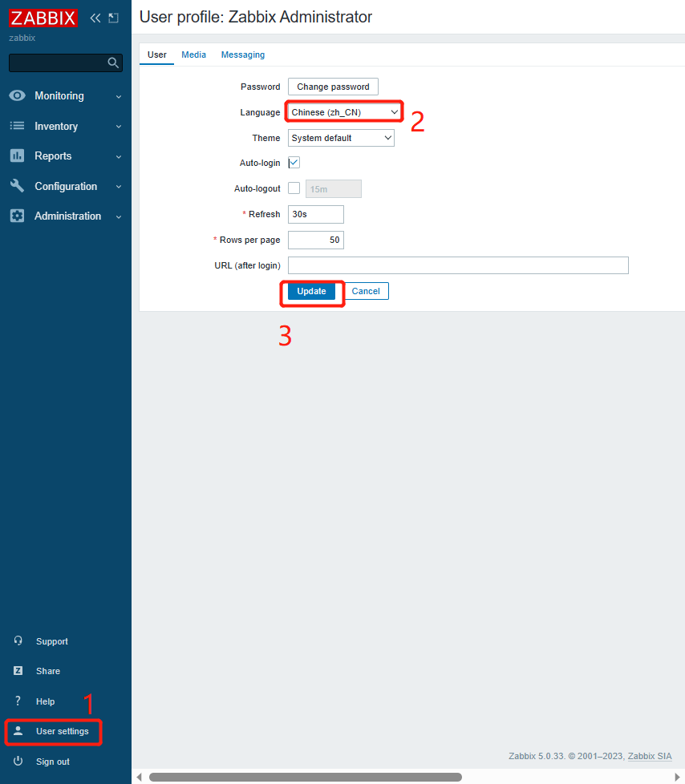This screenshot has width=685, height=784.
Task: Click the Rows per page field
Action: (316, 240)
